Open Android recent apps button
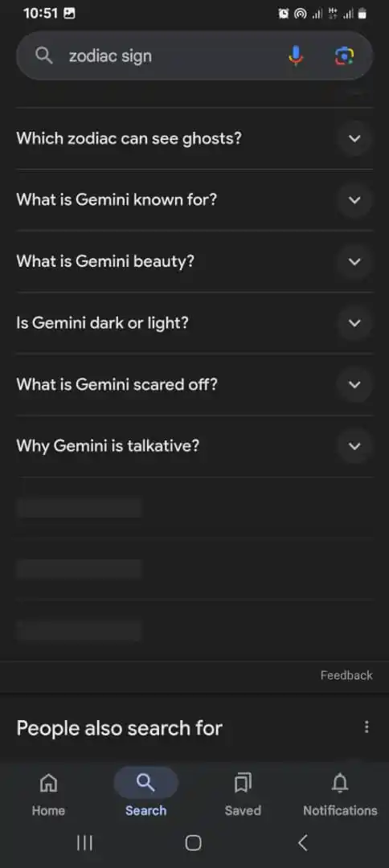The image size is (389, 868). [x=84, y=842]
